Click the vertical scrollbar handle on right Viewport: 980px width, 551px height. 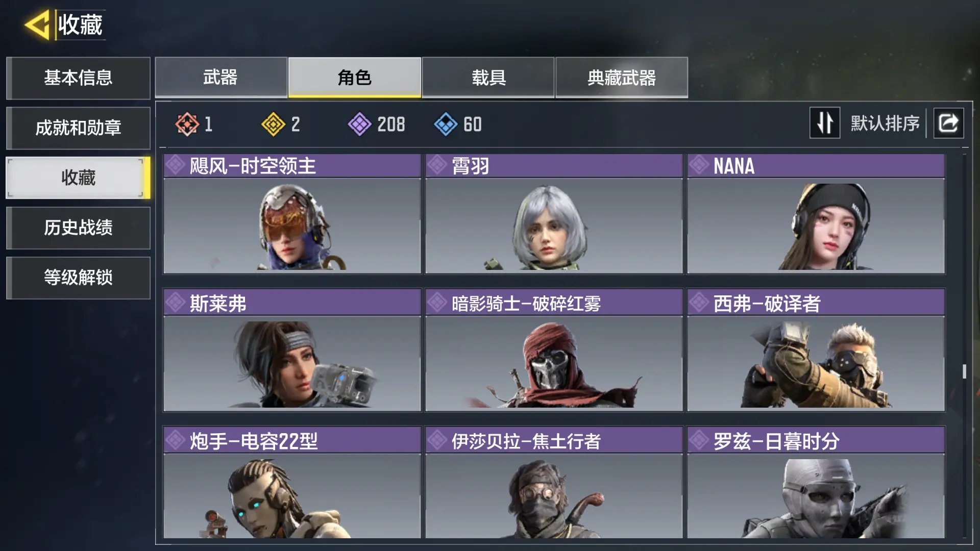tap(964, 371)
